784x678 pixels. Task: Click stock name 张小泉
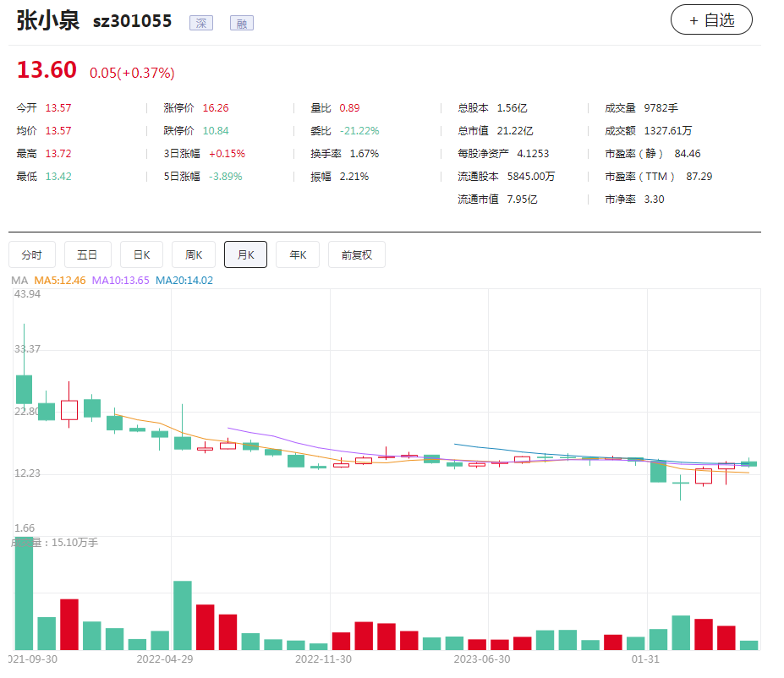tap(48, 21)
